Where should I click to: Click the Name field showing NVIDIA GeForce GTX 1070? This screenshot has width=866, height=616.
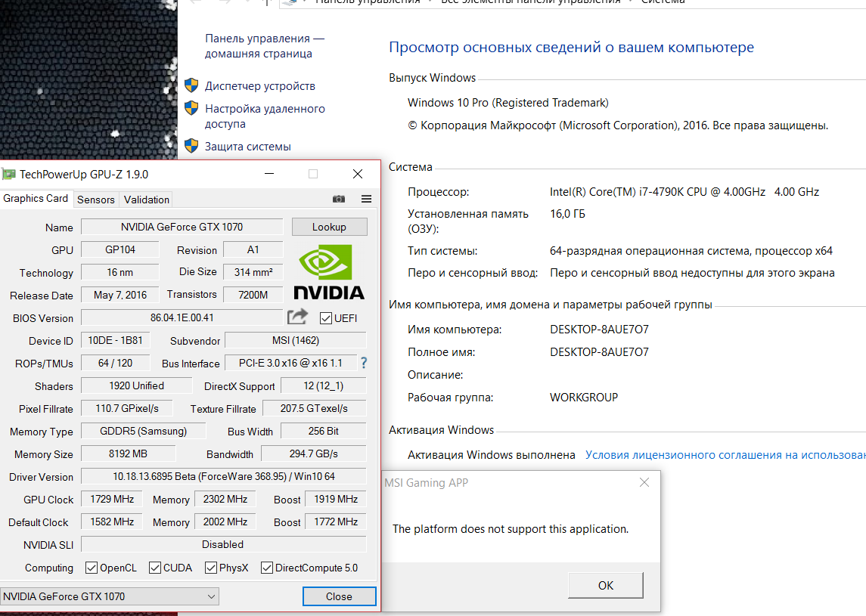182,227
